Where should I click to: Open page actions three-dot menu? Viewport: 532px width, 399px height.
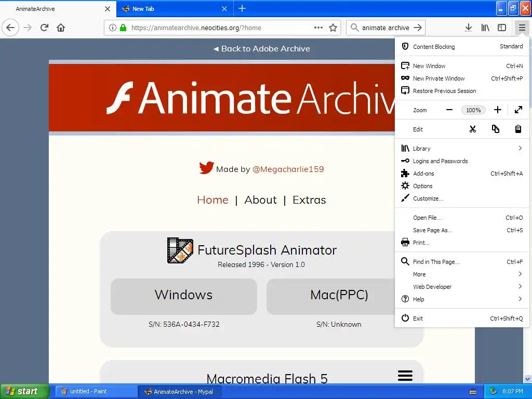pyautogui.click(x=318, y=28)
